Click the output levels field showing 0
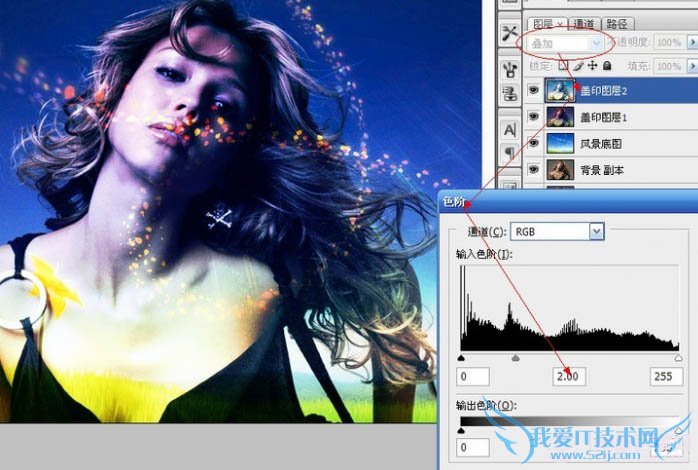Image resolution: width=698 pixels, height=470 pixels. [473, 447]
